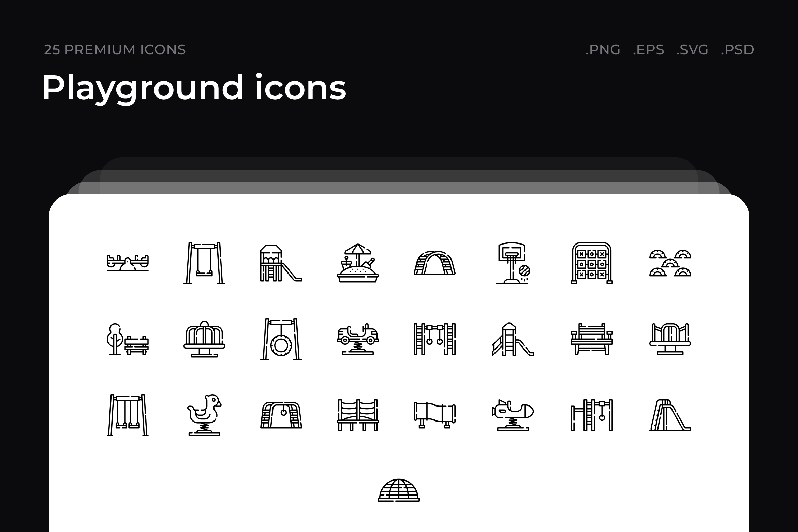Select the merry-go-round carousel icon
Image resolution: width=798 pixels, height=532 pixels.
pyautogui.click(x=204, y=339)
